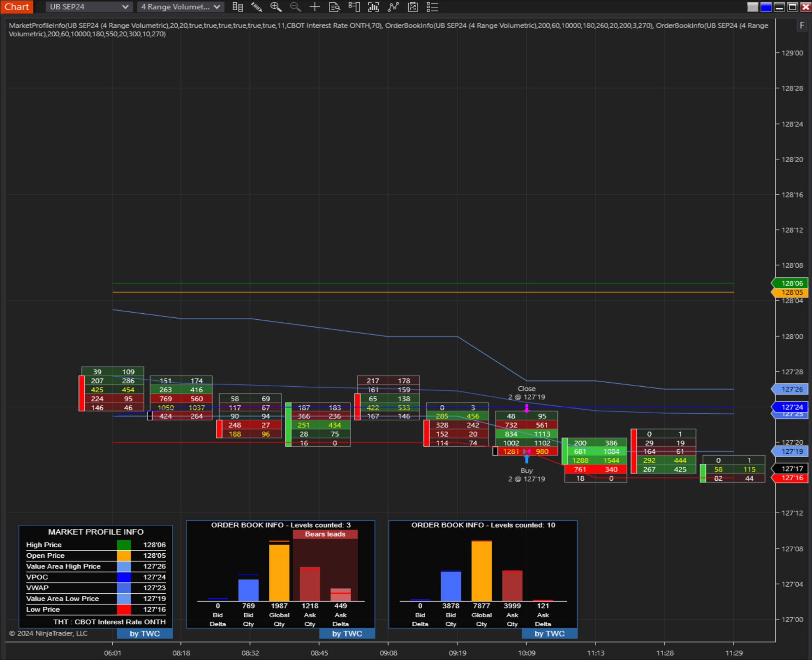Viewport: 812px width, 660px height.
Task: Click the red volume cell showing 1281
Action: pos(511,451)
